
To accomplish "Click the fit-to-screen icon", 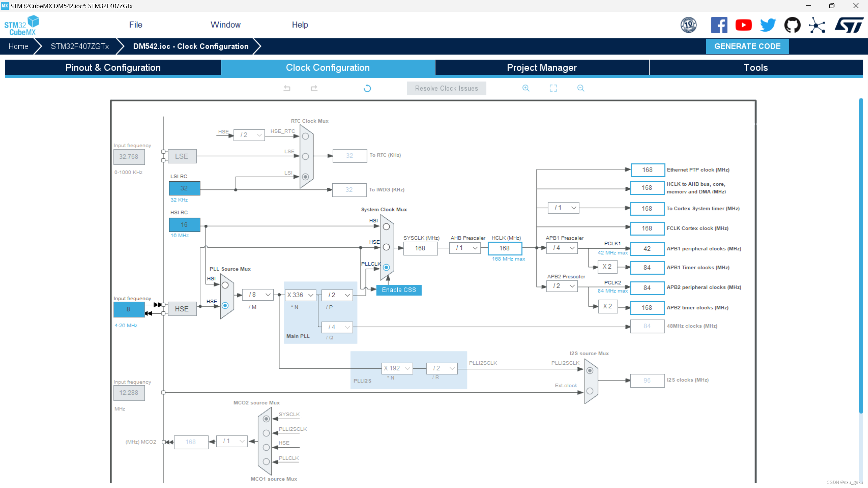I will [x=553, y=88].
